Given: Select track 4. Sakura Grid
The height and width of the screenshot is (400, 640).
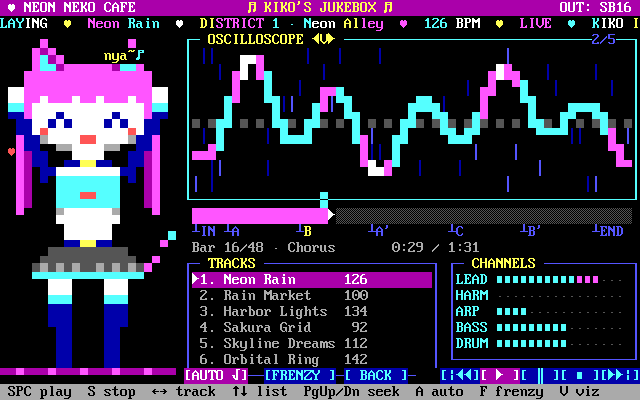Looking at the screenshot, I should pos(312,327).
